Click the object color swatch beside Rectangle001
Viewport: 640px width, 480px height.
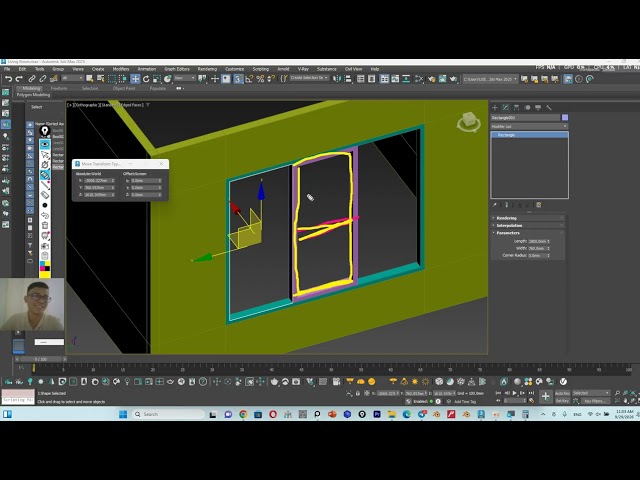[x=565, y=118]
